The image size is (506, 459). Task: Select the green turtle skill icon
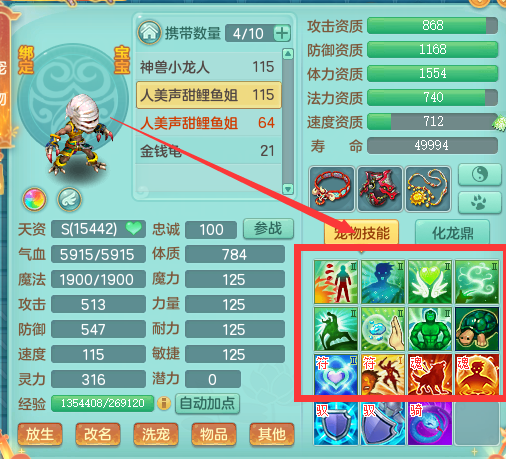pyautogui.click(x=477, y=329)
